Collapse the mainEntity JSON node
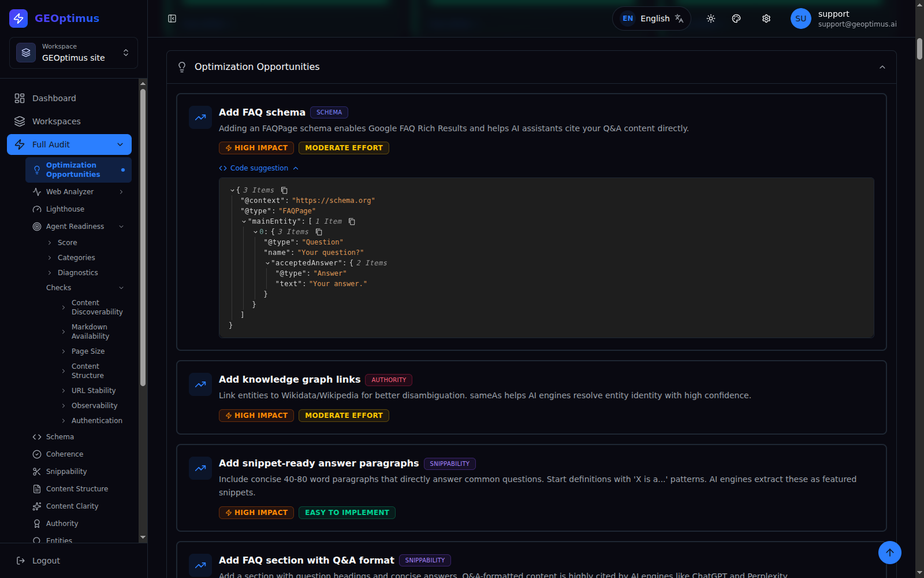The width and height of the screenshot is (924, 578). 244,221
